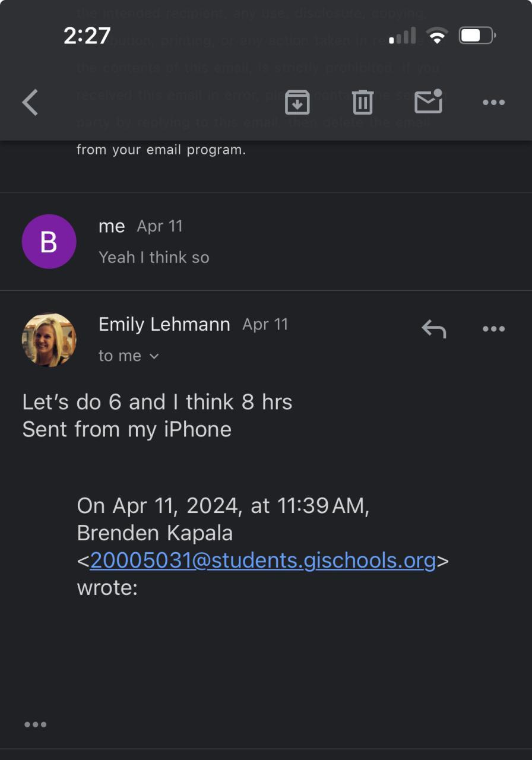Expand the "to me" recipient details
The width and height of the screenshot is (532, 760).
(129, 356)
